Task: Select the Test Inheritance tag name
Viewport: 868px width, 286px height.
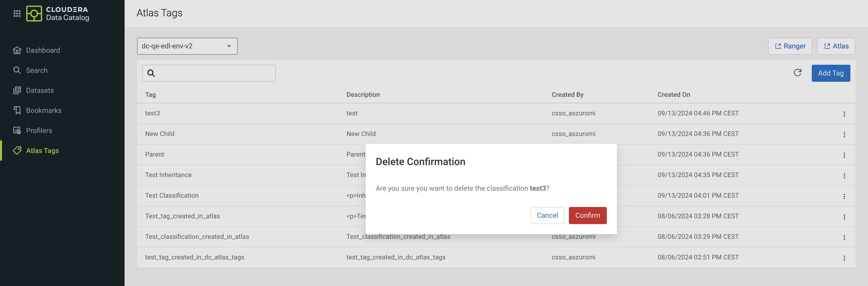Action: [x=168, y=175]
